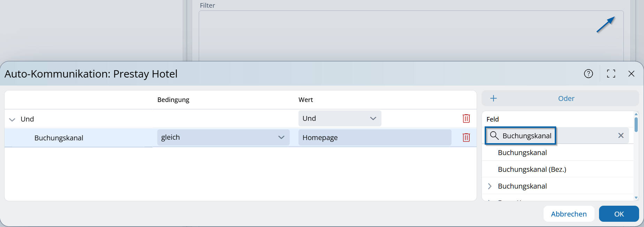Delete the Buchungskanal condition row

coord(466,138)
